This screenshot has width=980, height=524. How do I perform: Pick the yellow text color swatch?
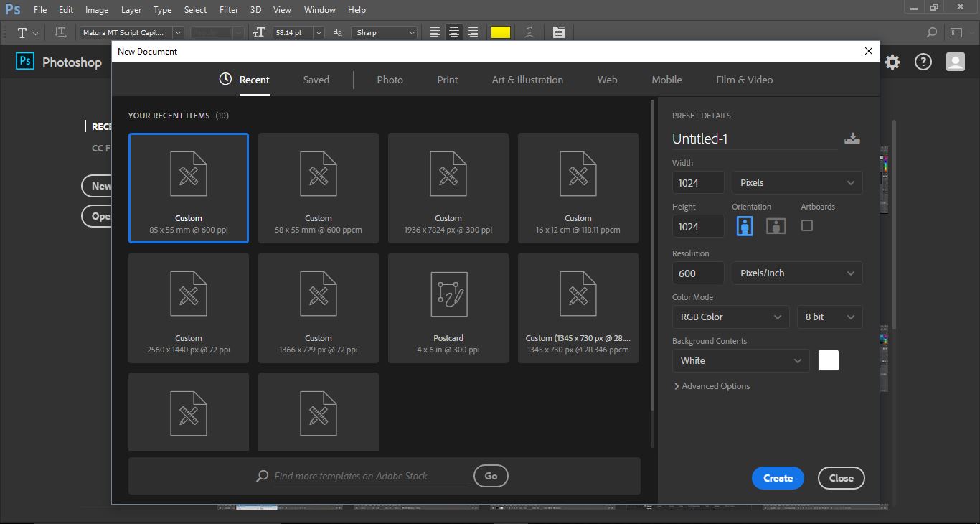point(501,32)
